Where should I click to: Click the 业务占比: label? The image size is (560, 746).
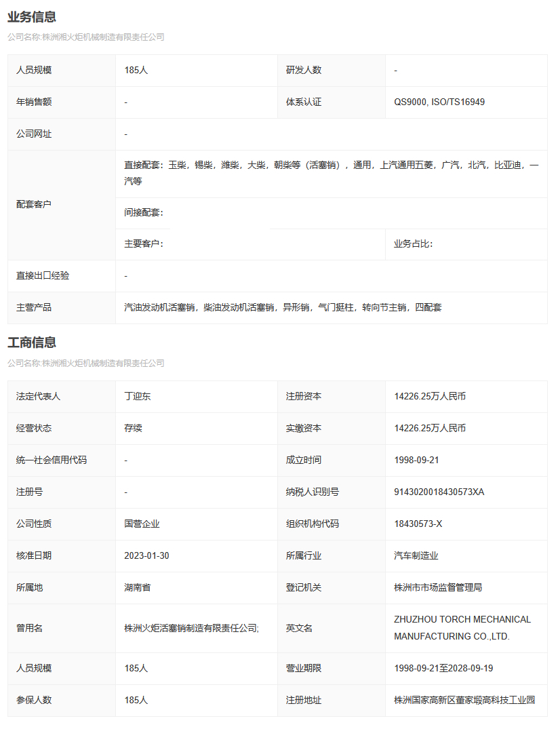coord(413,244)
